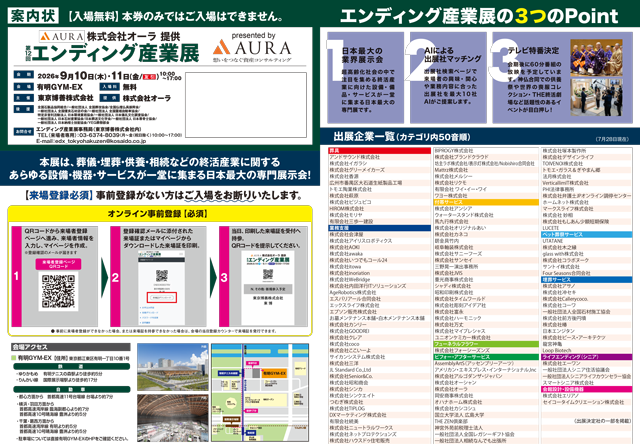Click the 国立大学法人 広島大学 exhibitor row
Viewport: 640px width, 448px height.
pyautogui.click(x=486, y=415)
